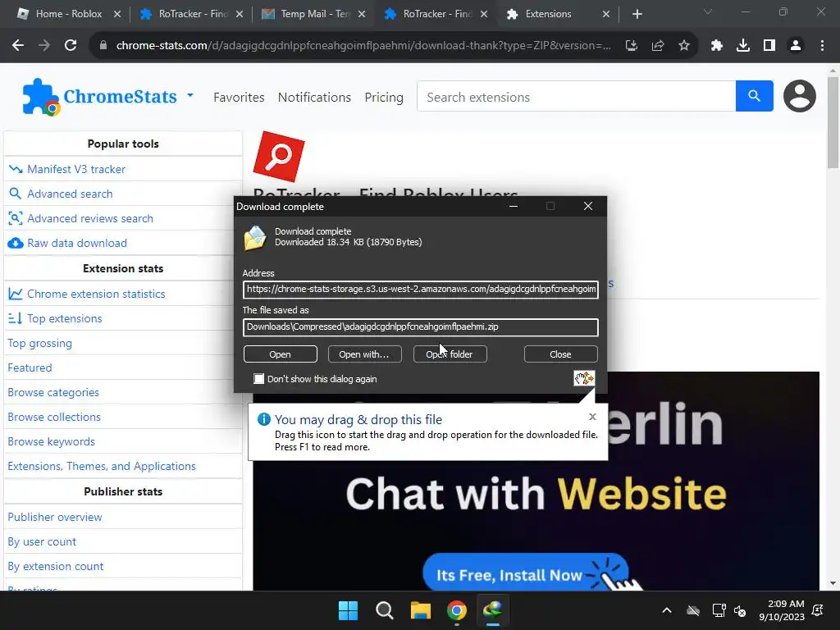Click the Search extensions input box

[577, 97]
